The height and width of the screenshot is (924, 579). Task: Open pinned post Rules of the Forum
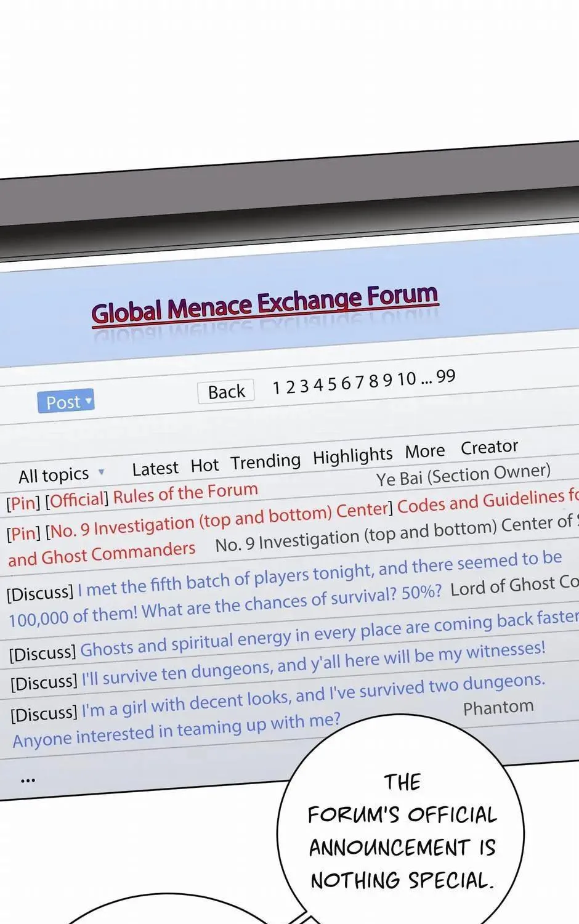pyautogui.click(x=185, y=493)
